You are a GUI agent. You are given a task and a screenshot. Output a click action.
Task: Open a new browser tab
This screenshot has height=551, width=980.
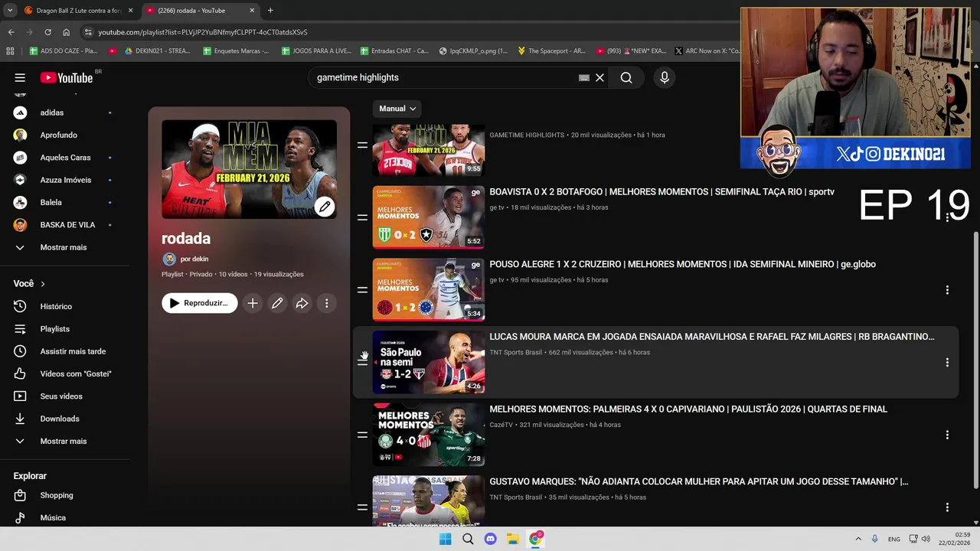pyautogui.click(x=270, y=10)
